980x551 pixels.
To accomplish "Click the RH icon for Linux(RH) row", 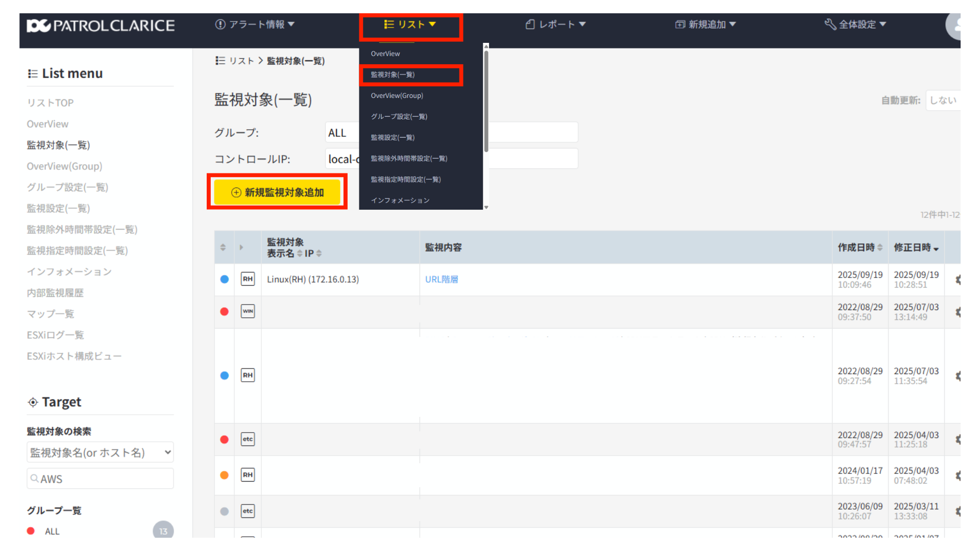I will (248, 279).
